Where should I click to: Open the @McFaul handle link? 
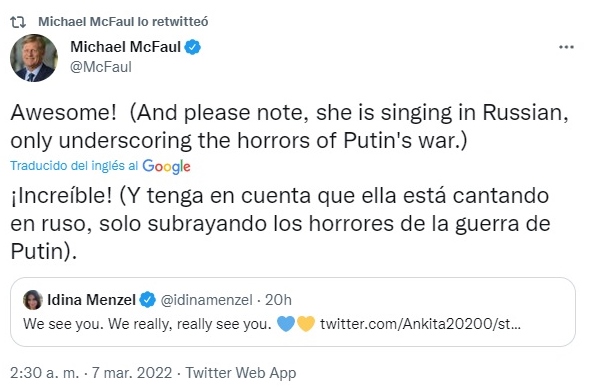point(101,67)
